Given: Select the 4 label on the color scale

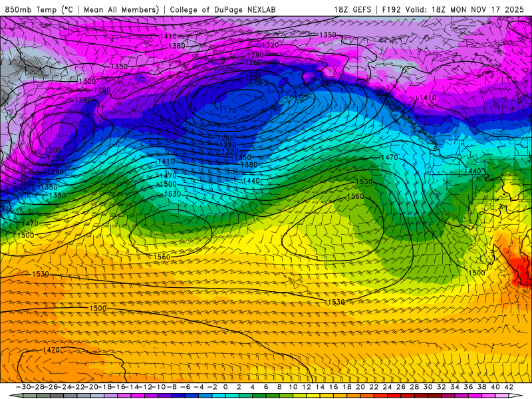Looking at the screenshot, I should click(x=253, y=387).
